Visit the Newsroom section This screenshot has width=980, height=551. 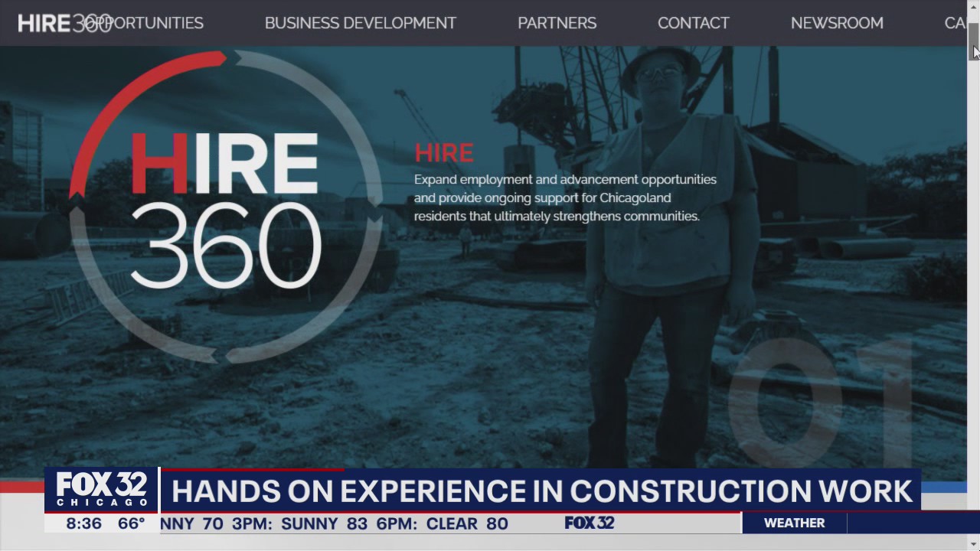[837, 23]
